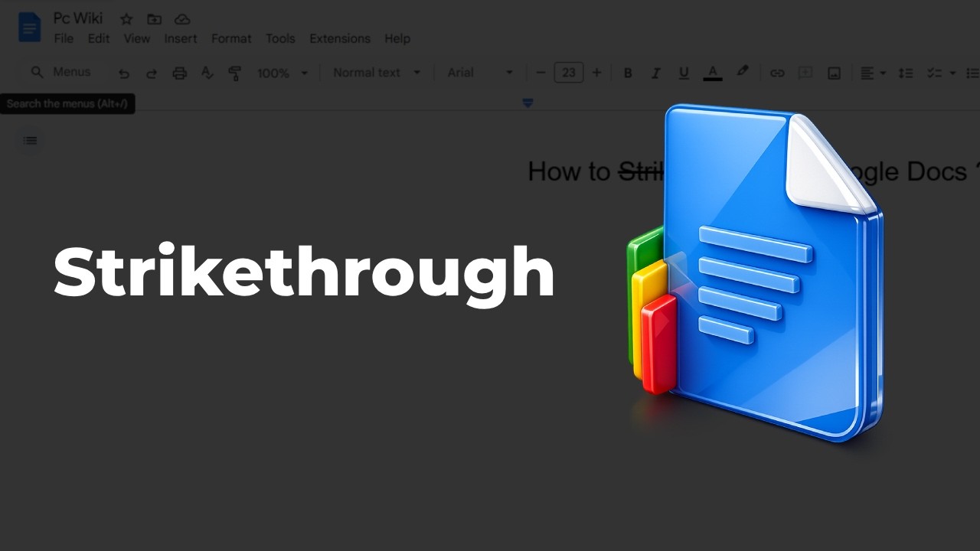Viewport: 980px width, 551px height.
Task: Open the Tools menu
Action: pyautogui.click(x=280, y=38)
